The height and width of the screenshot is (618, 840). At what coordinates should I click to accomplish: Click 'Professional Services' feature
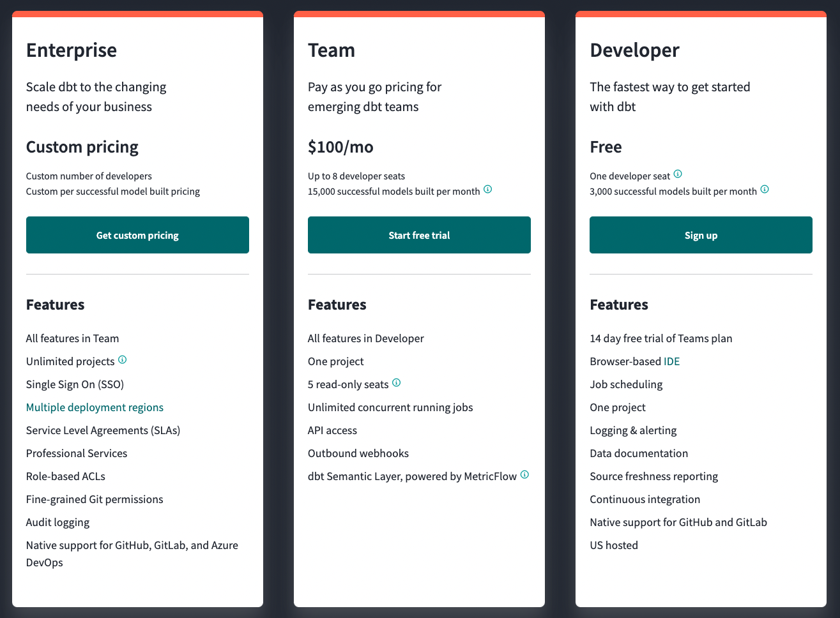pyautogui.click(x=77, y=453)
